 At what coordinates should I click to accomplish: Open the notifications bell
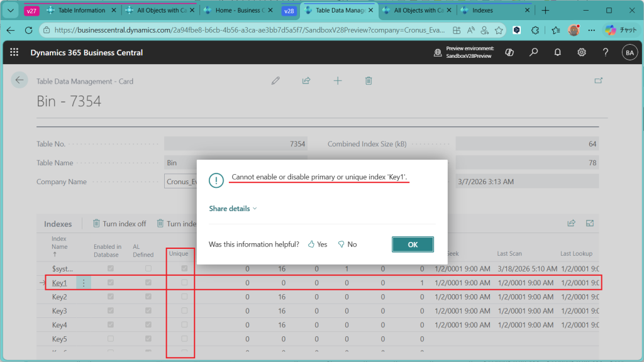coord(557,53)
